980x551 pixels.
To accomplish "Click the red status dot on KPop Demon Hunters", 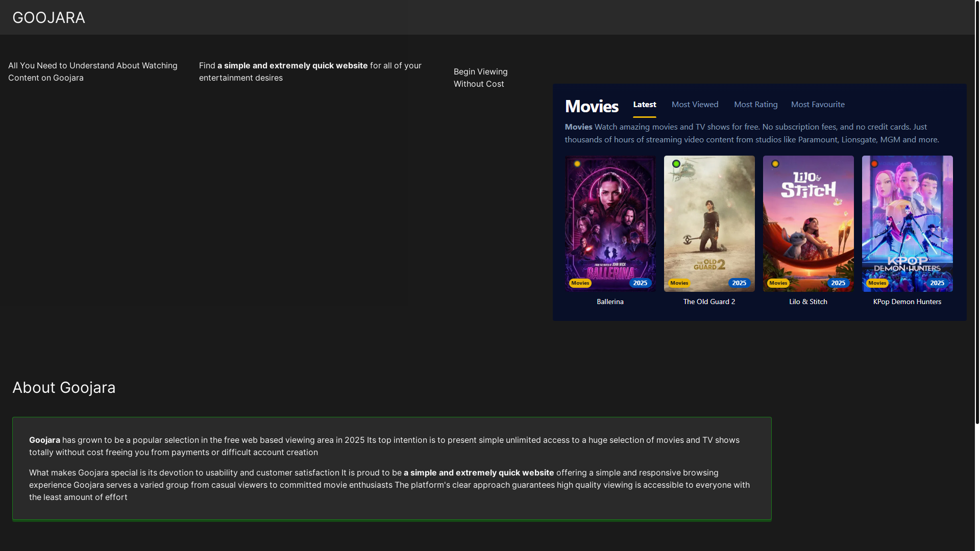I will tap(874, 164).
